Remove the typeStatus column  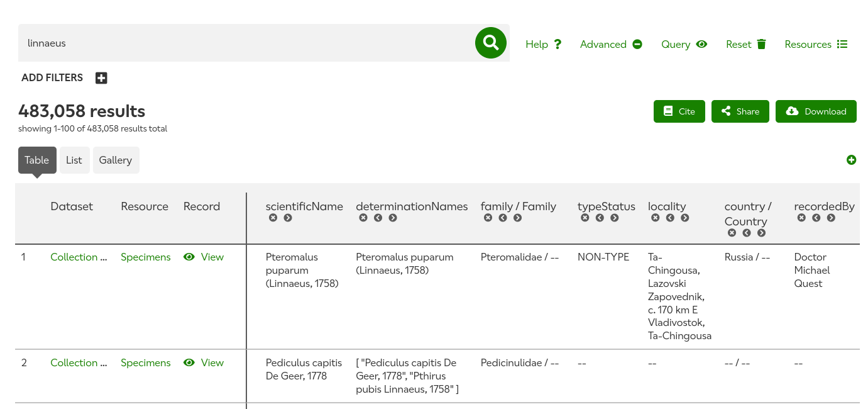(x=585, y=218)
